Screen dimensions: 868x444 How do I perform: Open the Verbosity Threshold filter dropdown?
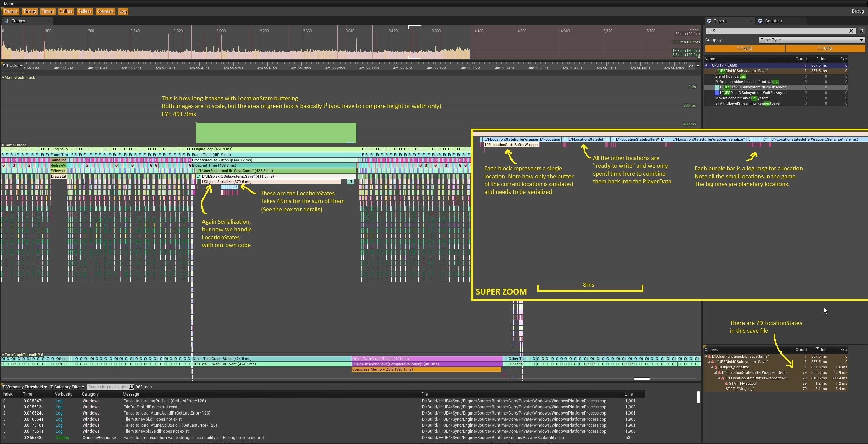click(24, 387)
